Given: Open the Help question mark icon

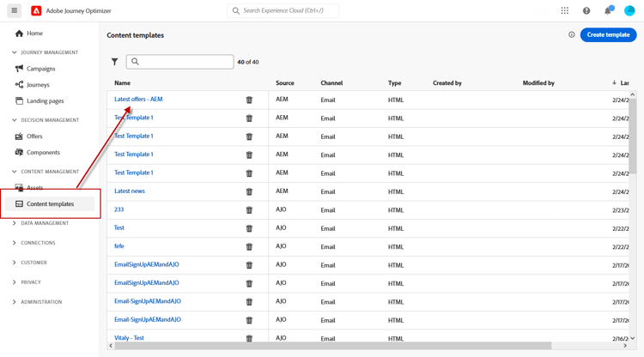Looking at the screenshot, I should point(586,11).
